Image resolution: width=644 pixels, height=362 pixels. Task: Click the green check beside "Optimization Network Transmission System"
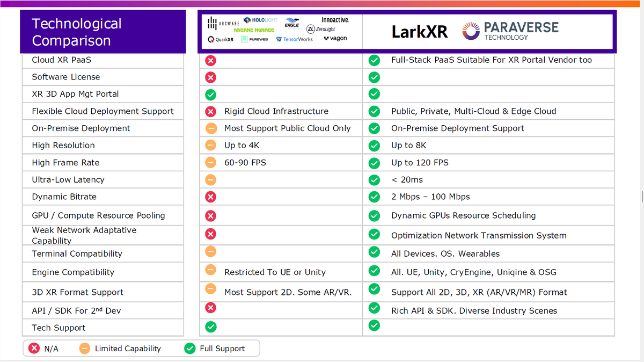[374, 235]
